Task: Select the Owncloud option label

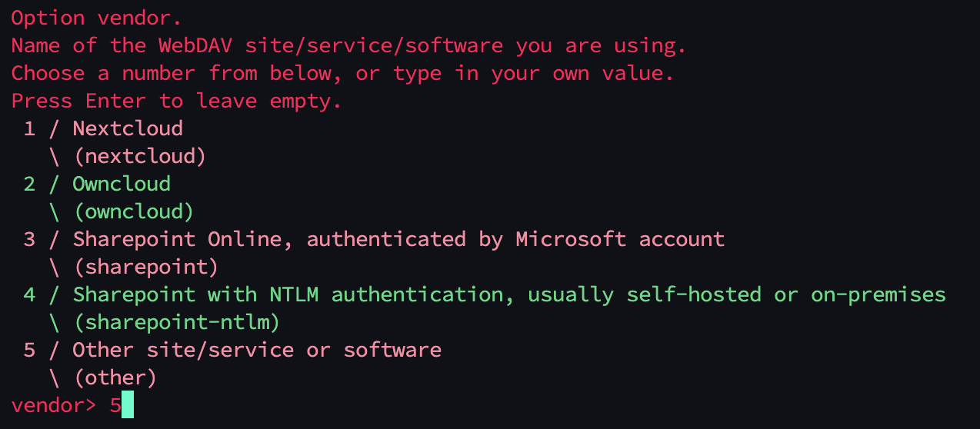Action: (x=122, y=184)
